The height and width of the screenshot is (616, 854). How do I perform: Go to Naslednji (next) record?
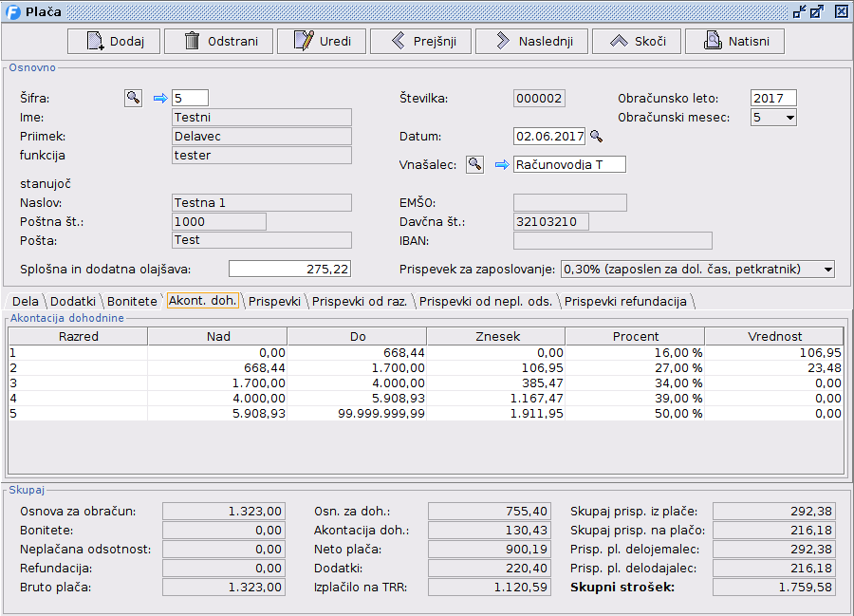click(531, 42)
